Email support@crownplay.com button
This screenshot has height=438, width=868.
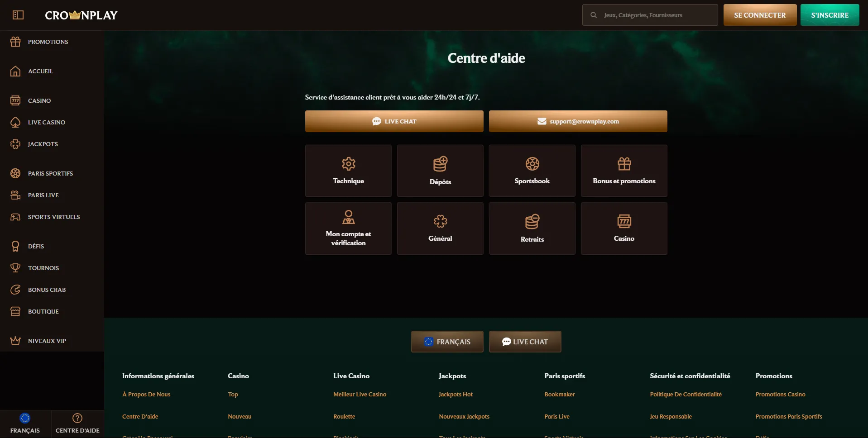[578, 121]
